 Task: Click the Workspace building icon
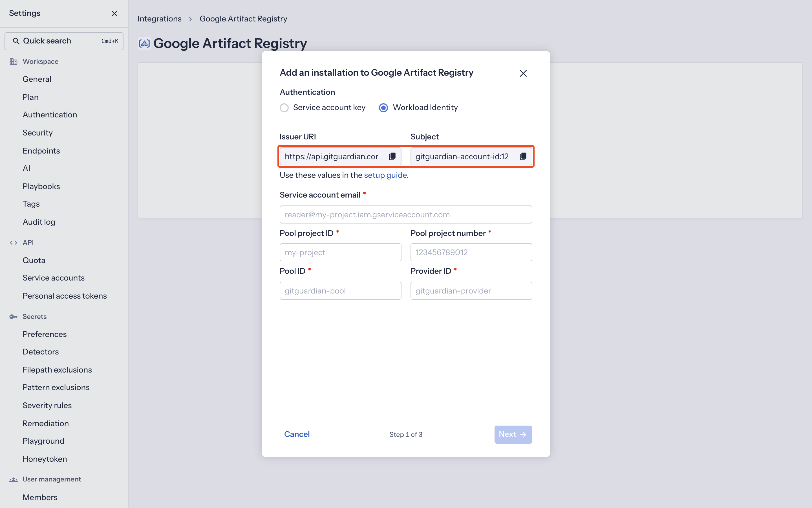click(x=14, y=62)
